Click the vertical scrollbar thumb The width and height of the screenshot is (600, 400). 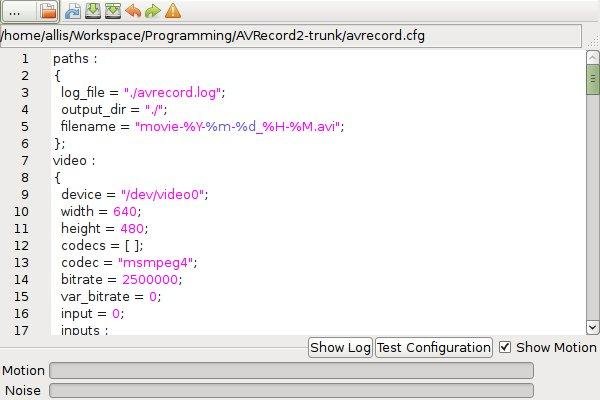(x=592, y=79)
